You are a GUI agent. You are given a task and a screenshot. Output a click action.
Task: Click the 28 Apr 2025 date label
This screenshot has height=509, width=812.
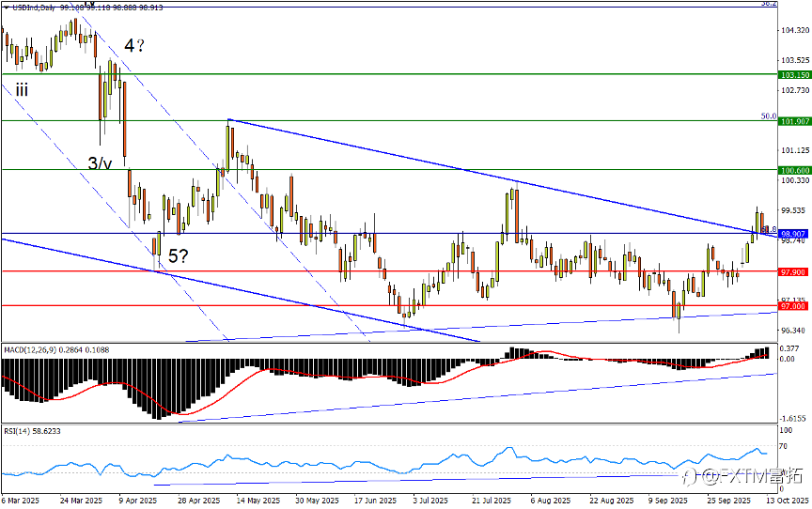(199, 501)
